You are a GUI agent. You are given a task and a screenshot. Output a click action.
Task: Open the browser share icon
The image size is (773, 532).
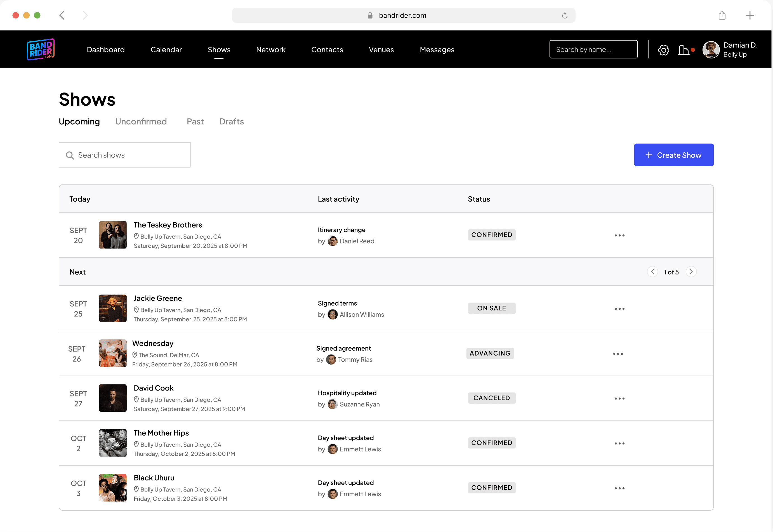point(722,15)
